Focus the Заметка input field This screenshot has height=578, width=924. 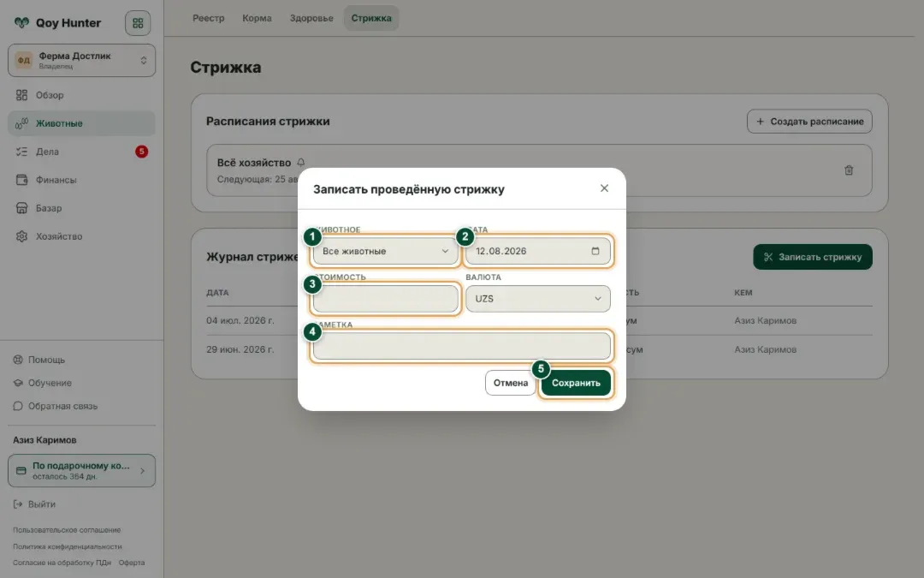461,346
